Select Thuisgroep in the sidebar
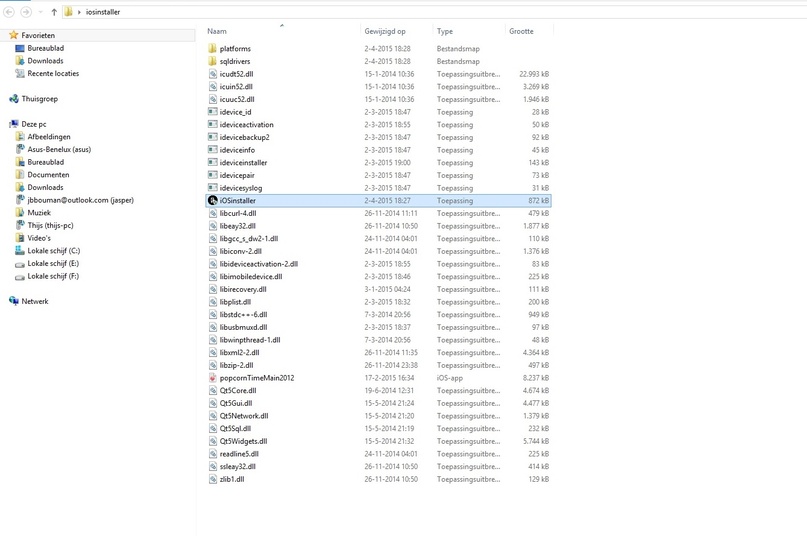807x536 pixels. [40, 99]
